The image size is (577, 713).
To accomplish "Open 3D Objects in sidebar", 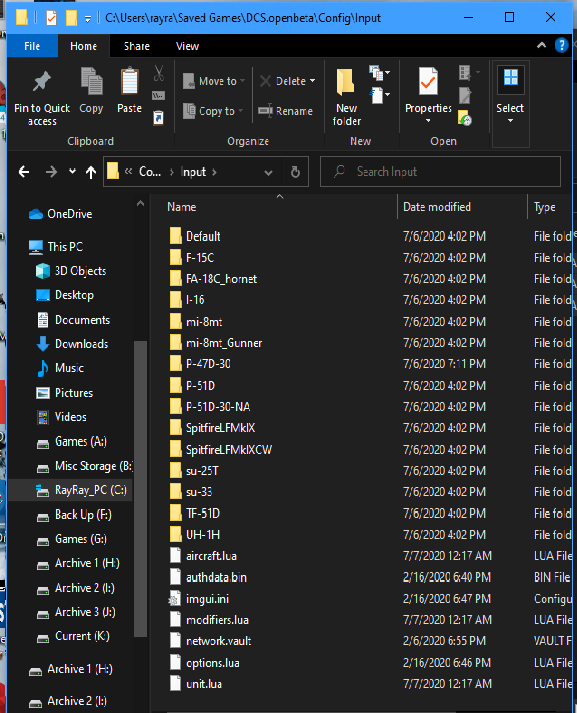I will point(70,271).
